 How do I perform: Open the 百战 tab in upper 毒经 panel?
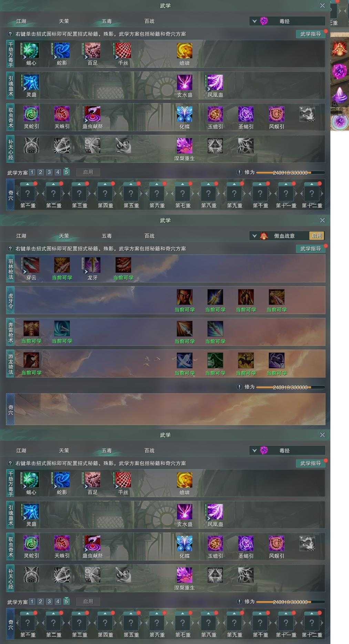[x=150, y=21]
